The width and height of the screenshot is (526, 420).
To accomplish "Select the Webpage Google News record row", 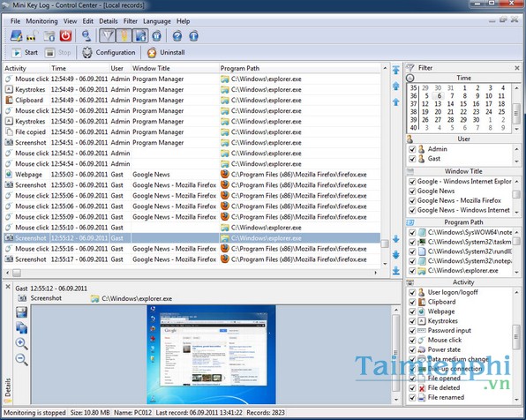I will point(192,175).
